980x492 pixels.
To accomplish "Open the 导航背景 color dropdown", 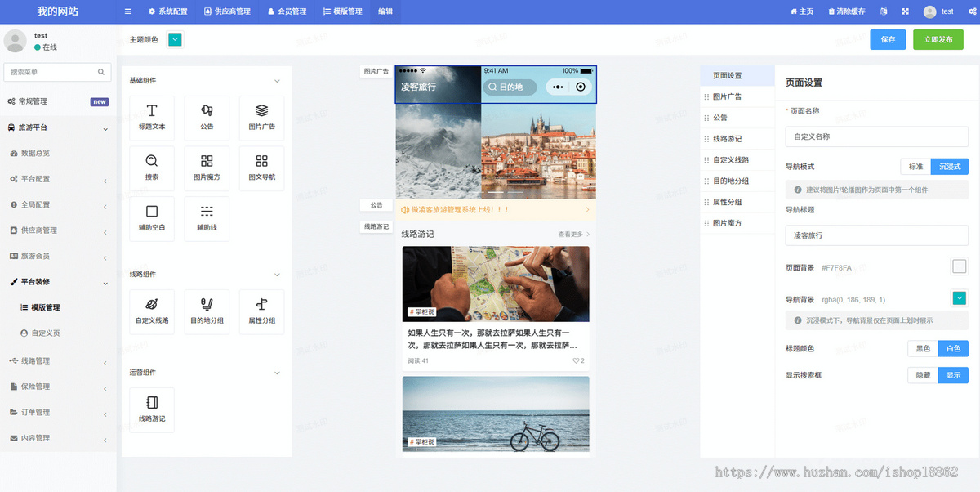I will click(x=959, y=297).
